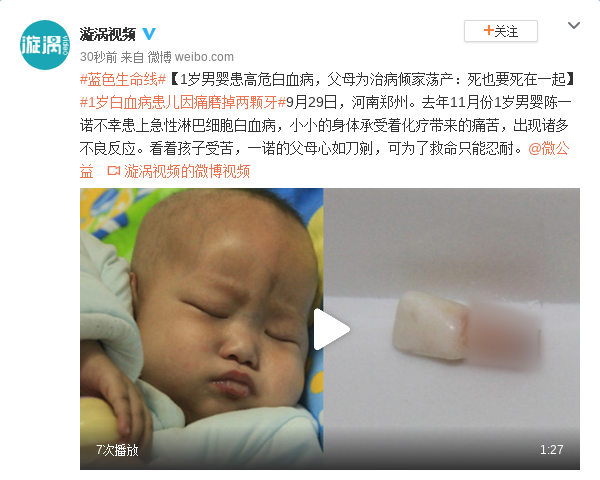Open the #蓝色生命线# hashtag topic
This screenshot has width=600, height=480.
pyautogui.click(x=122, y=80)
